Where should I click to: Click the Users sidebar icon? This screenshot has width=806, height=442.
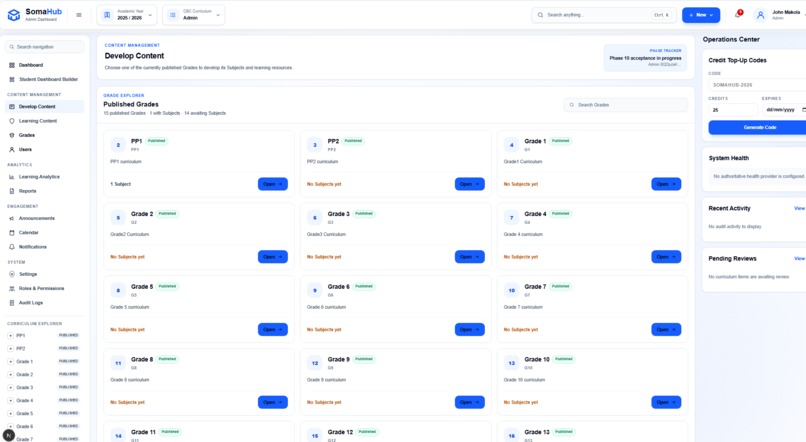(x=12, y=150)
